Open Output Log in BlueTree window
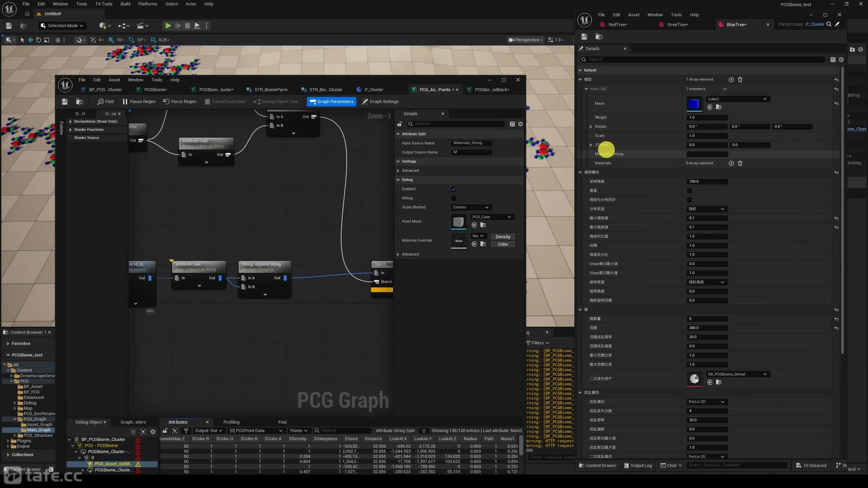 638,466
